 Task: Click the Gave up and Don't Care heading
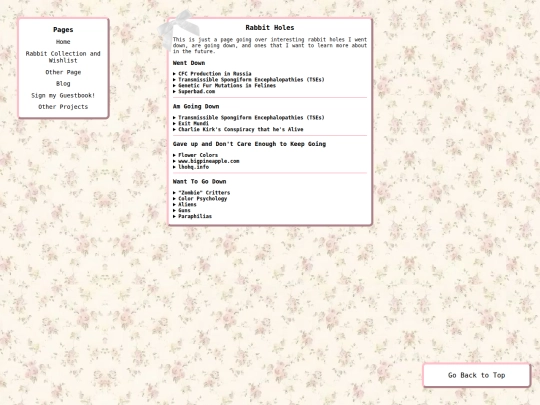coord(249,144)
